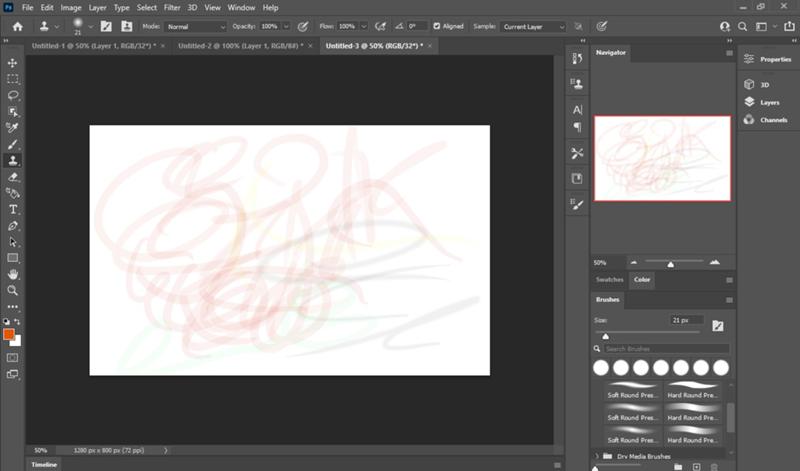This screenshot has width=800, height=471.
Task: Toggle ignore adjustment layers when cloning
Action: [578, 27]
